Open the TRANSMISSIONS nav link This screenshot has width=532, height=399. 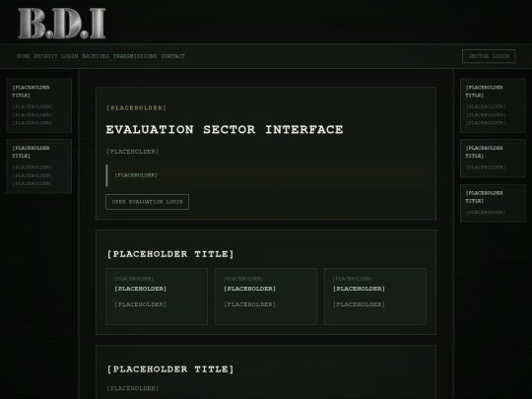point(135,56)
